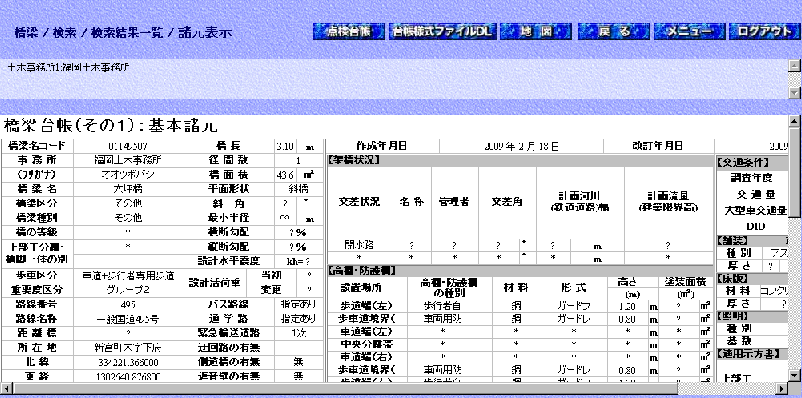Click left arrow of horizontal scrollbar

click(x=7, y=388)
